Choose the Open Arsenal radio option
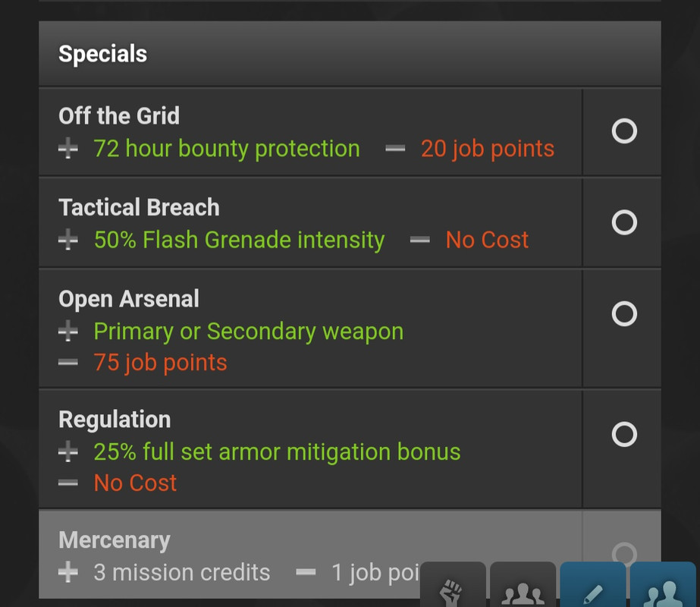700x607 pixels. tap(624, 313)
